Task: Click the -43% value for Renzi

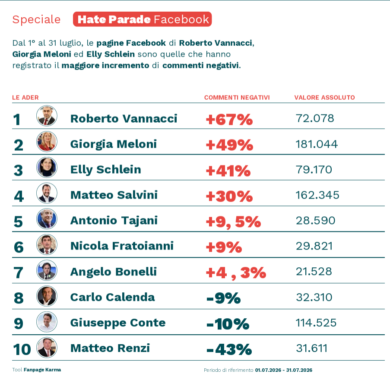Action: pyautogui.click(x=229, y=349)
